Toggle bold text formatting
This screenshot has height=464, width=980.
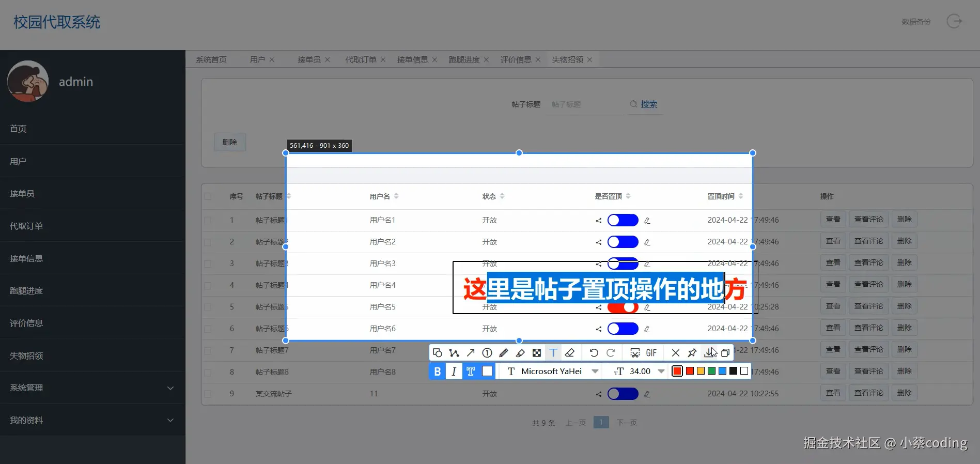point(438,371)
